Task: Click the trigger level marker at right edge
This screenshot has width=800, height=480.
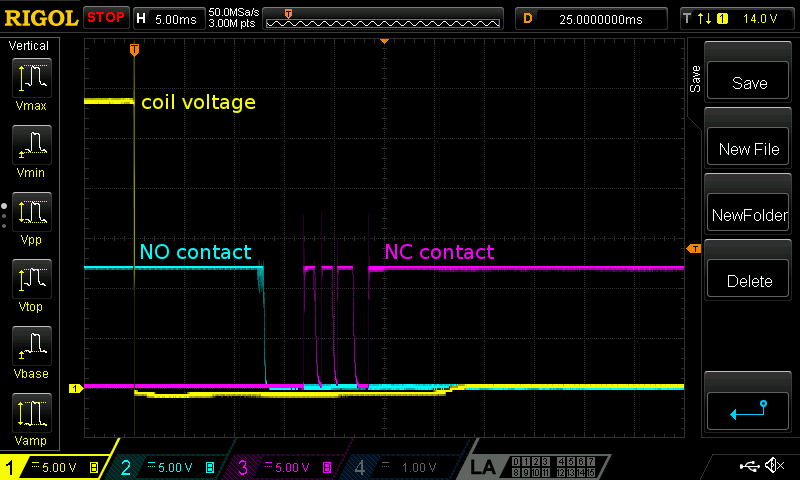Action: coord(694,248)
